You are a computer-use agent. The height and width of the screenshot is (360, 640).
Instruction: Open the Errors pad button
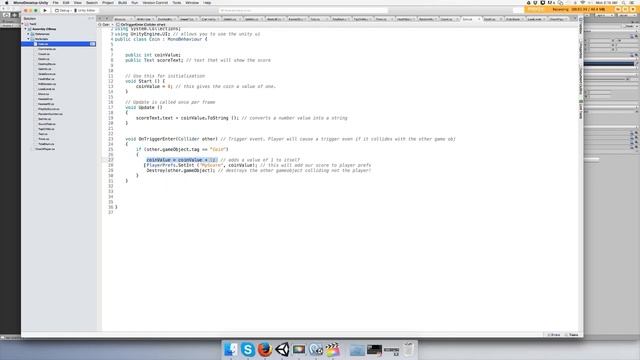click(x=554, y=335)
